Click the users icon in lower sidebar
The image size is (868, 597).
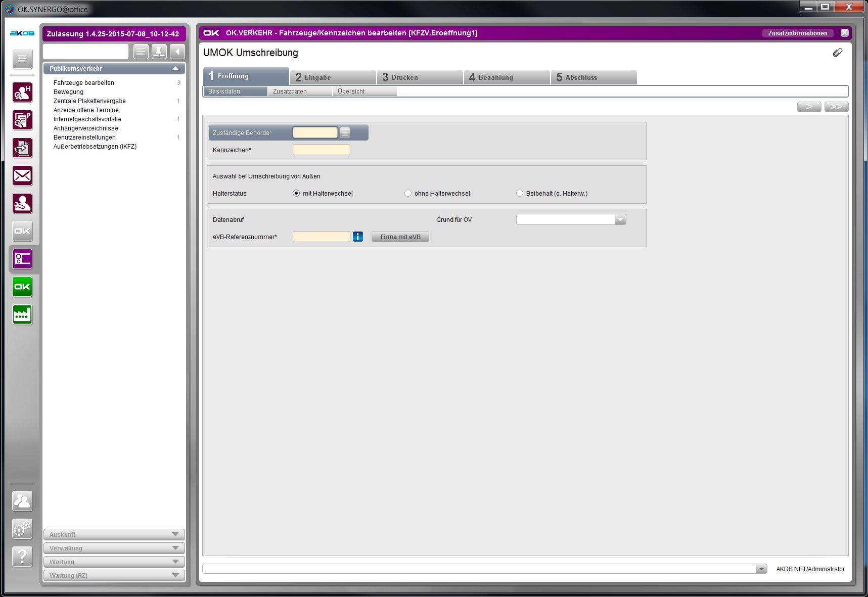(x=22, y=501)
